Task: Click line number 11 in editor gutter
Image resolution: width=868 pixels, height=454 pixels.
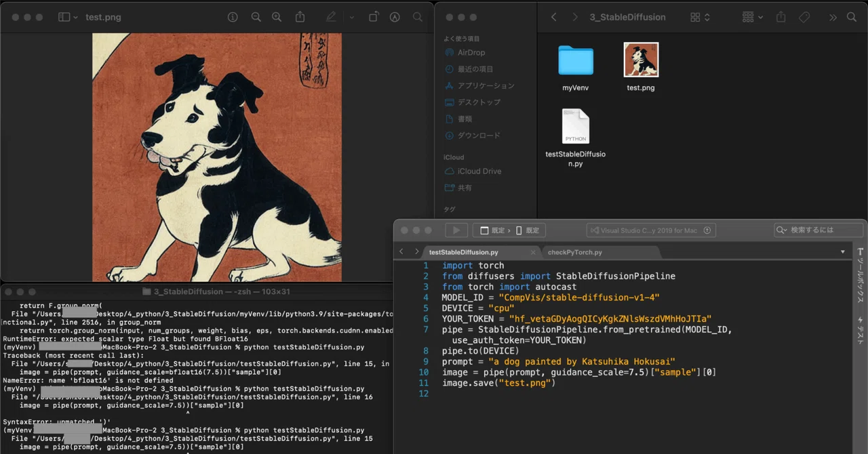Action: (424, 384)
